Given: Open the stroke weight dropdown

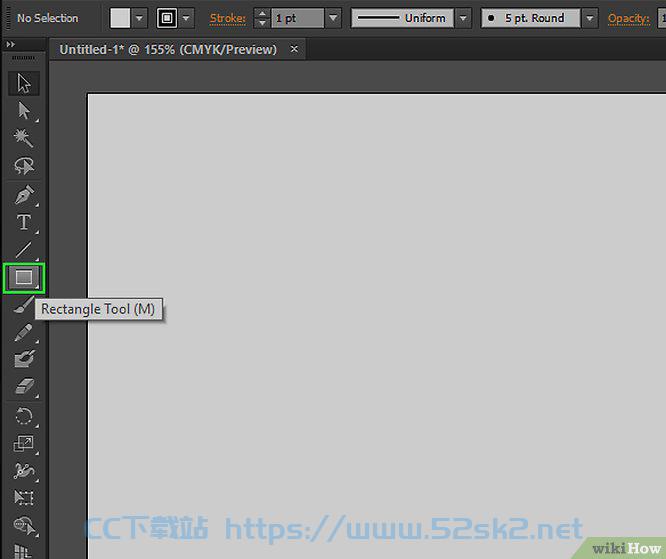Looking at the screenshot, I should coord(333,18).
